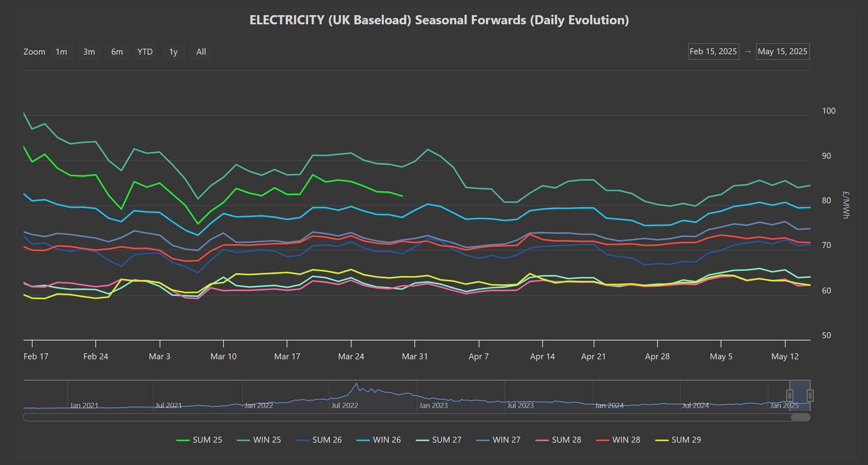Edit end date May 15, 2025
This screenshot has height=465, width=868.
(783, 51)
